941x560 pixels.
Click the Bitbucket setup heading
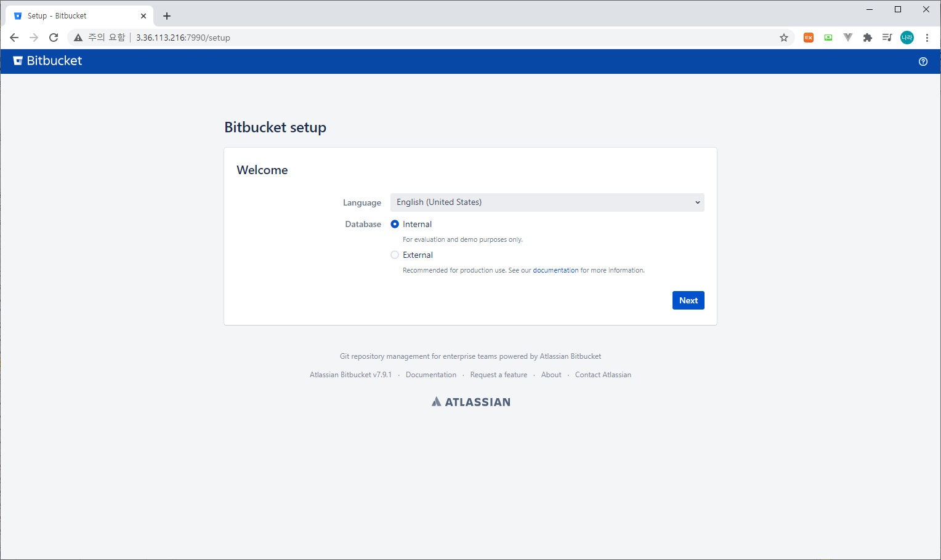275,127
